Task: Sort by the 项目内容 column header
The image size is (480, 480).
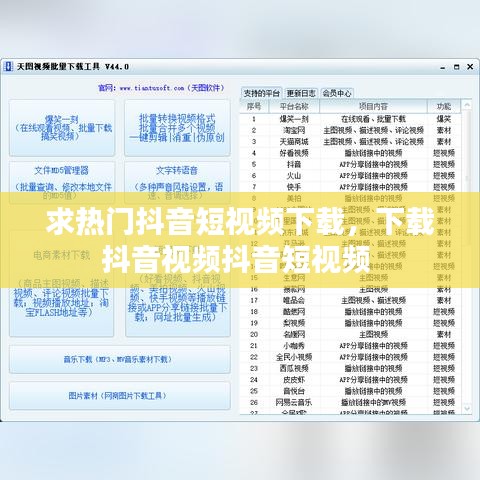Action: [x=373, y=106]
